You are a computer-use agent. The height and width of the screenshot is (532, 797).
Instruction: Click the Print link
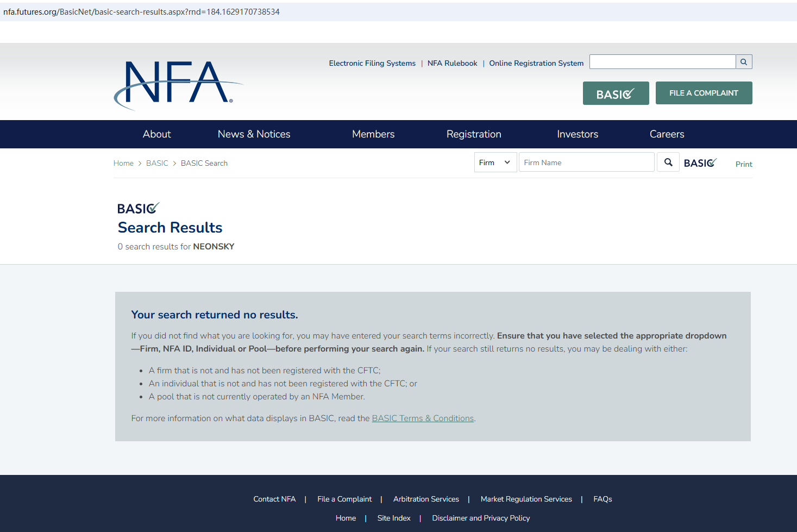point(744,164)
